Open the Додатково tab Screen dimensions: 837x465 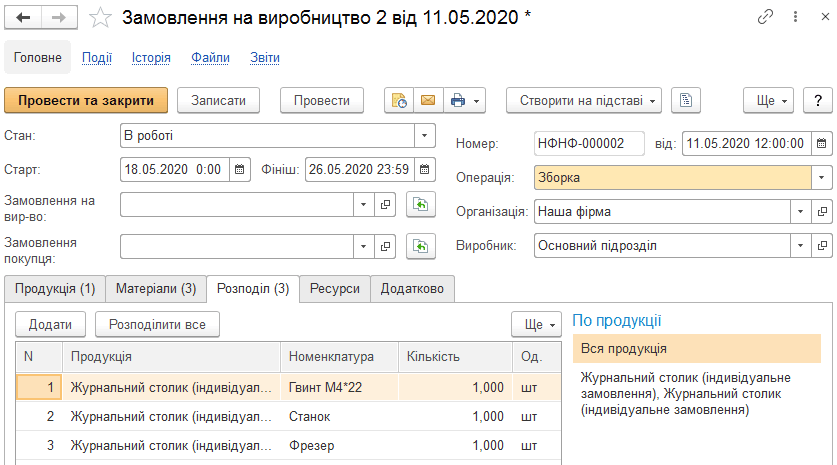point(412,289)
